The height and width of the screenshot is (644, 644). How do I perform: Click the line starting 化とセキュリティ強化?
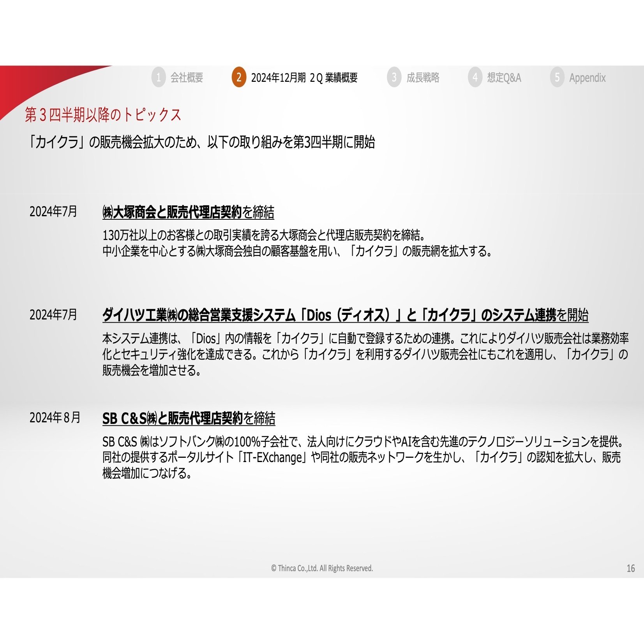[x=365, y=354]
